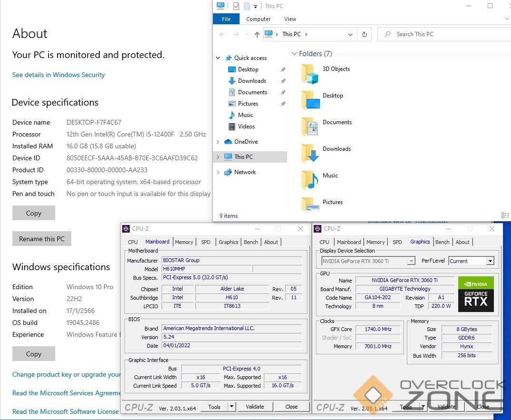The image size is (511, 420).
Task: Click This PC in the address bar path
Action: coord(291,34)
